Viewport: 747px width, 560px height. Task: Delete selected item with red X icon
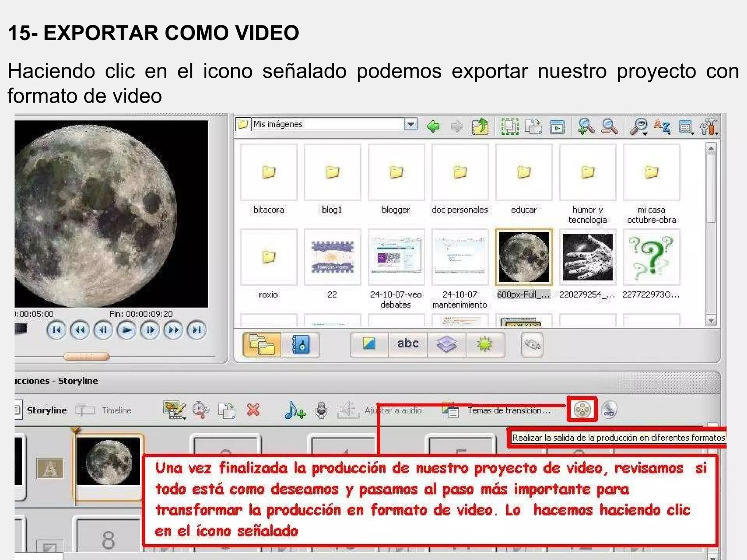(253, 410)
